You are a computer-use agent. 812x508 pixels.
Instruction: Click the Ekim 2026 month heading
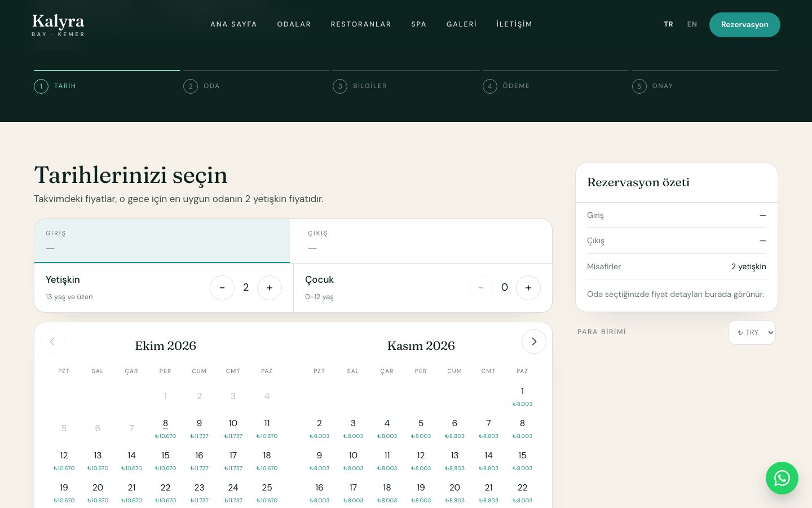[x=165, y=345]
